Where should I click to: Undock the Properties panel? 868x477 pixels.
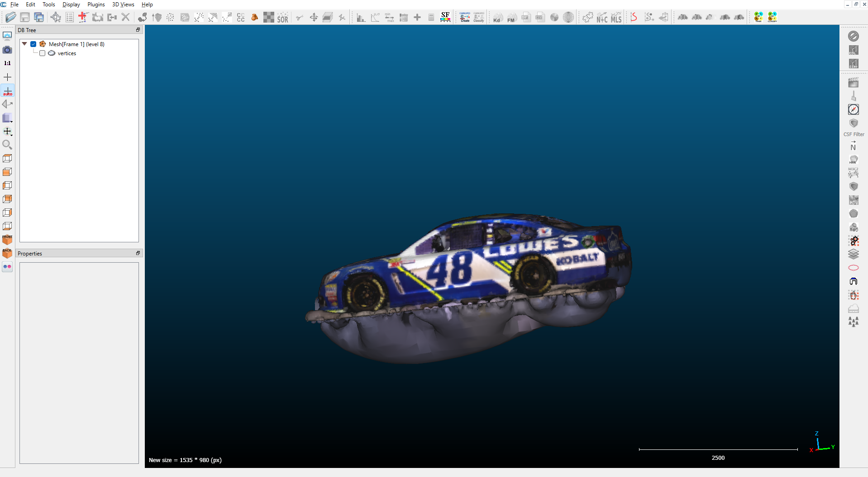click(138, 253)
